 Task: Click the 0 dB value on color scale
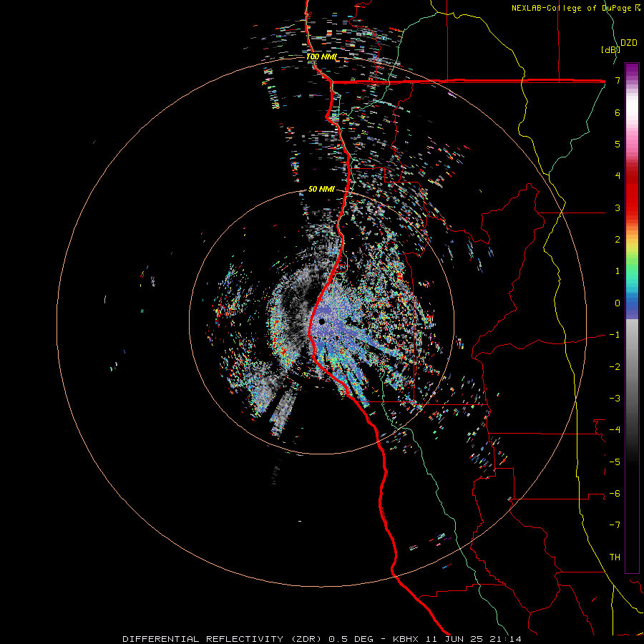618,303
